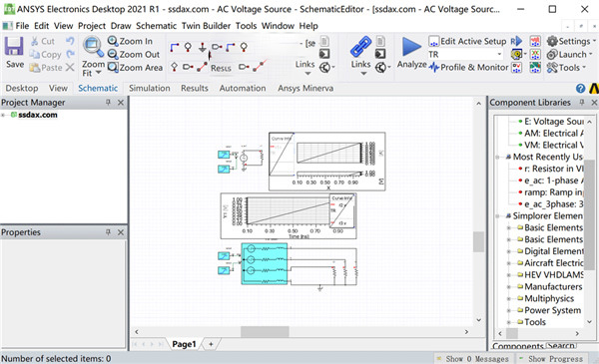Click the Save icon in the ribbon
Viewport: 599px width, 364px height.
click(x=14, y=47)
